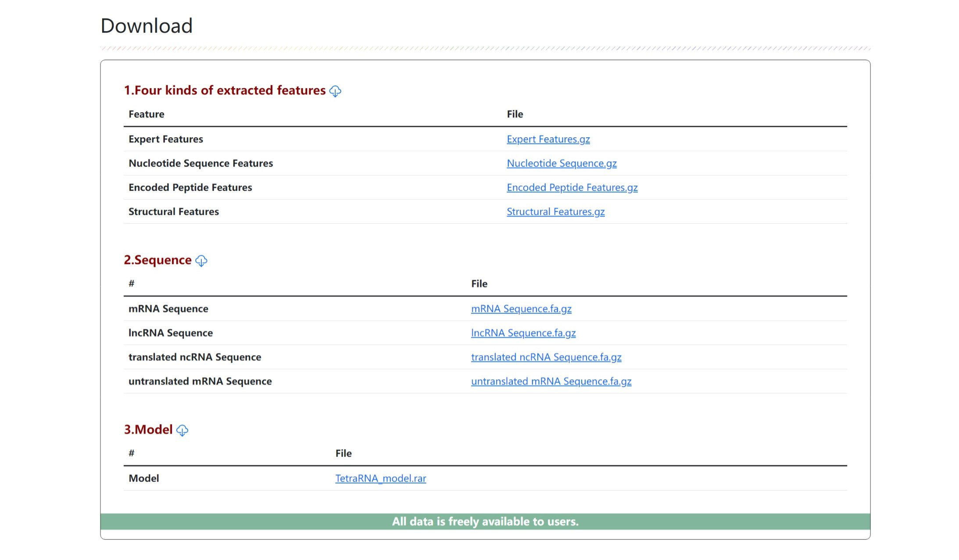Download mRNA Sequence.fa.gz file

521,309
